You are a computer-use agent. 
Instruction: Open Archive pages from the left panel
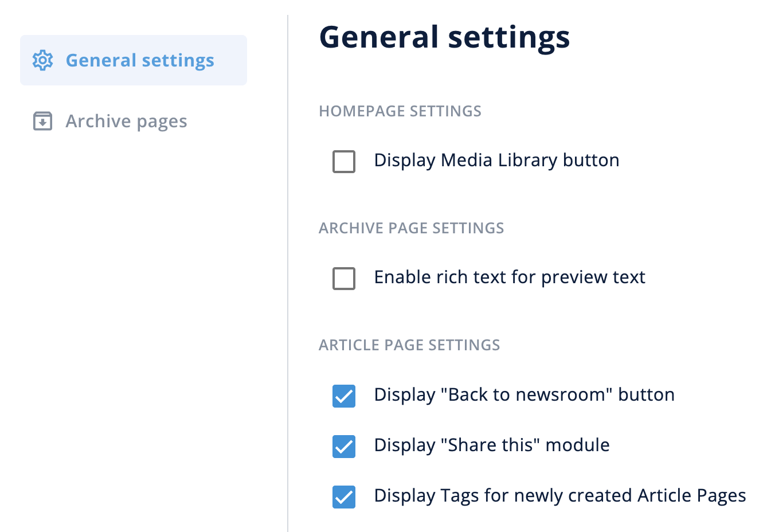click(x=126, y=121)
